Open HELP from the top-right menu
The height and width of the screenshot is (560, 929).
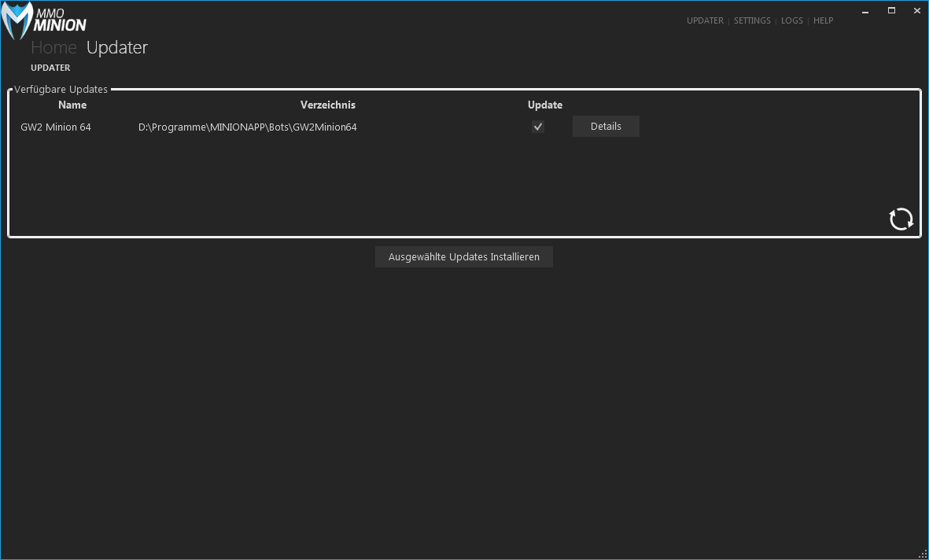(x=823, y=20)
